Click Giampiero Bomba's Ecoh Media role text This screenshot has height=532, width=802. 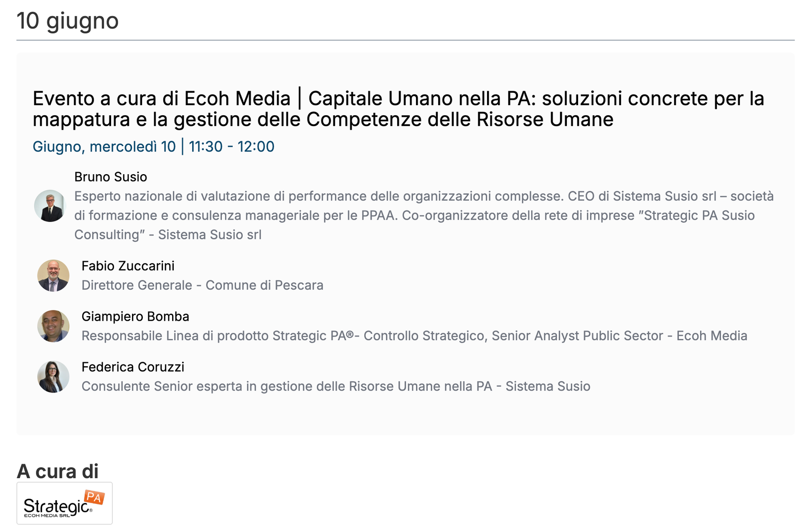tap(414, 336)
